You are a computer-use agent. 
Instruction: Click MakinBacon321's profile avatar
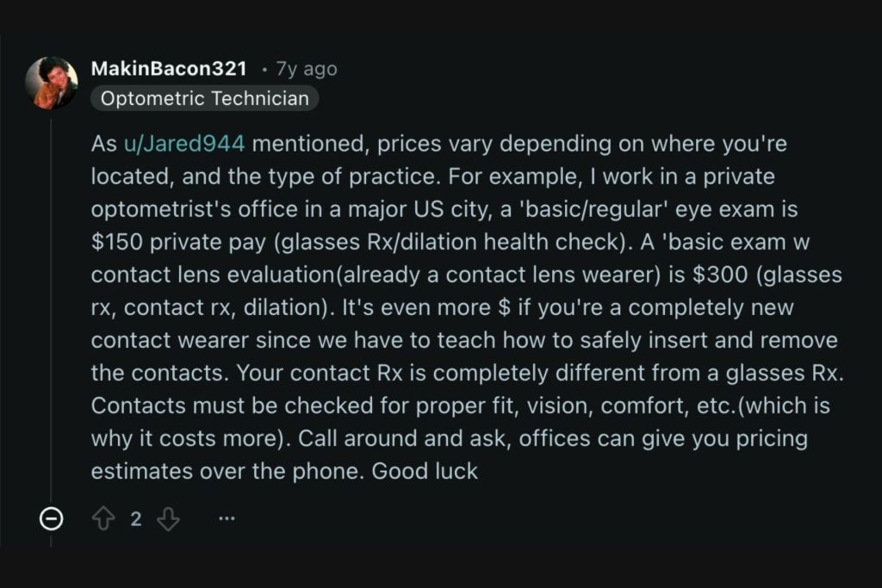coord(51,84)
